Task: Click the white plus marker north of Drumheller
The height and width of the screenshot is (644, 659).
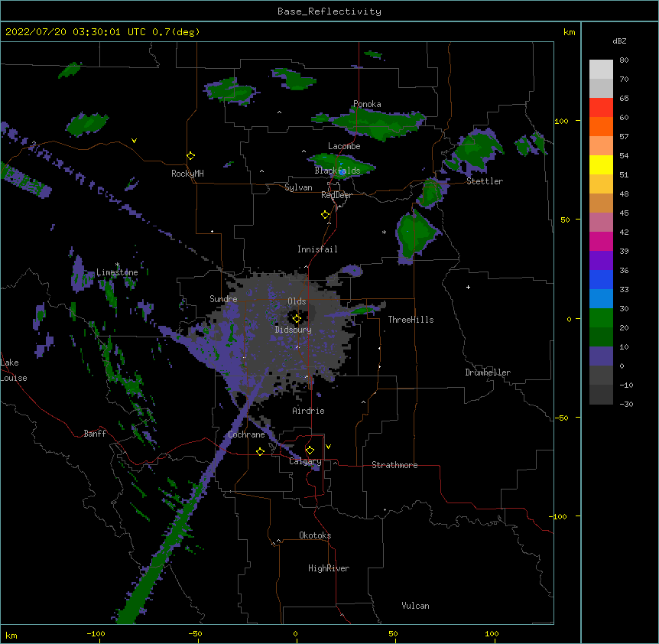Action: pos(468,287)
